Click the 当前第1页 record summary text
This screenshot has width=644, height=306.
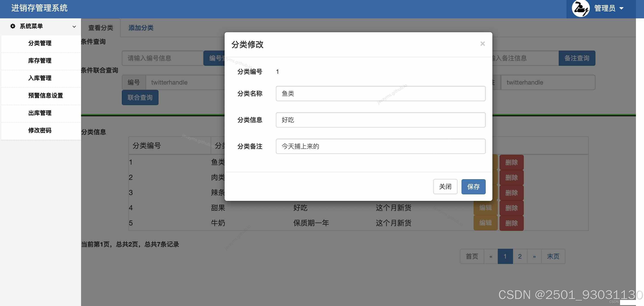pos(130,244)
